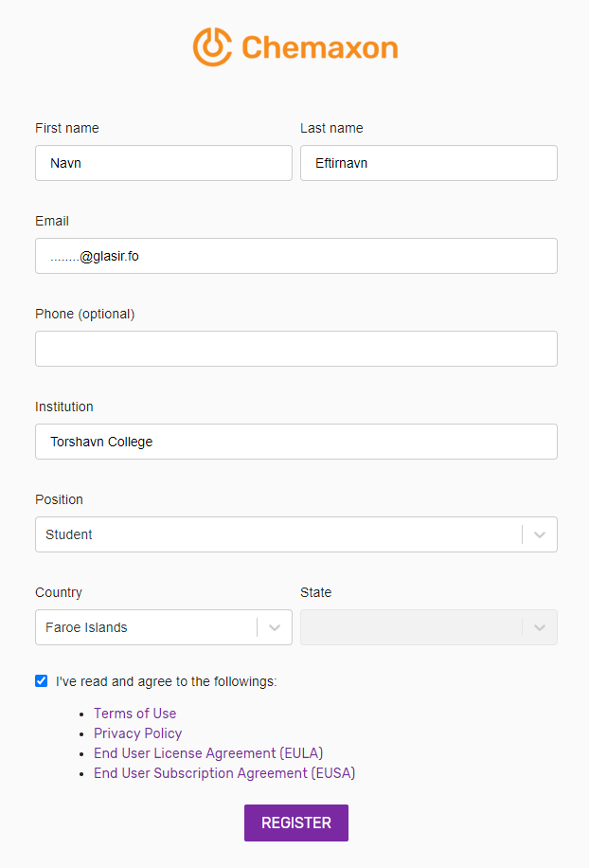589x868 pixels.
Task: Click the agreement label text
Action: tap(166, 680)
